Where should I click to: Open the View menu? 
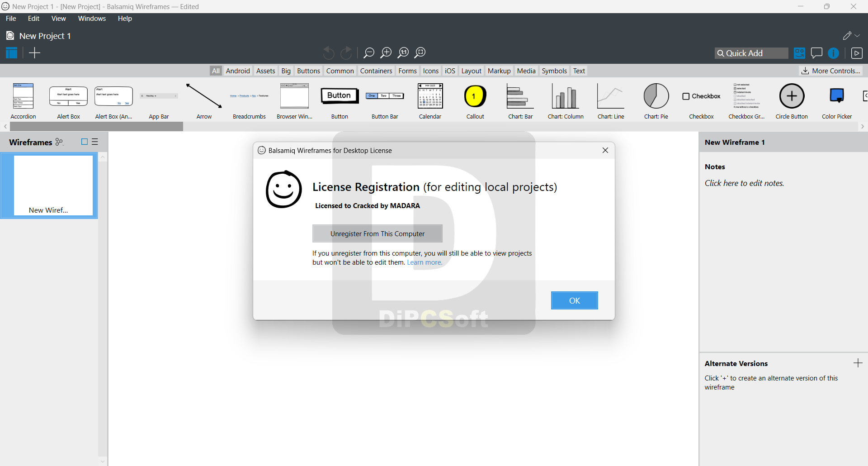click(59, 19)
